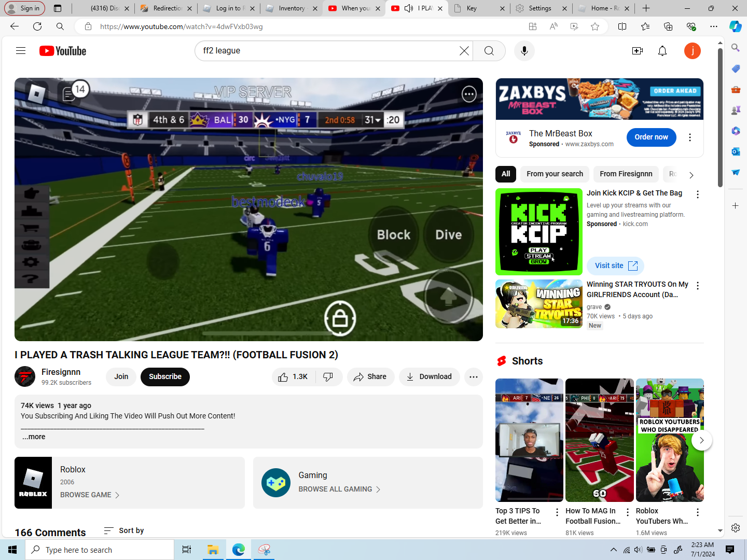
Task: Open the Firesignnn channel avatar
Action: [x=25, y=377]
